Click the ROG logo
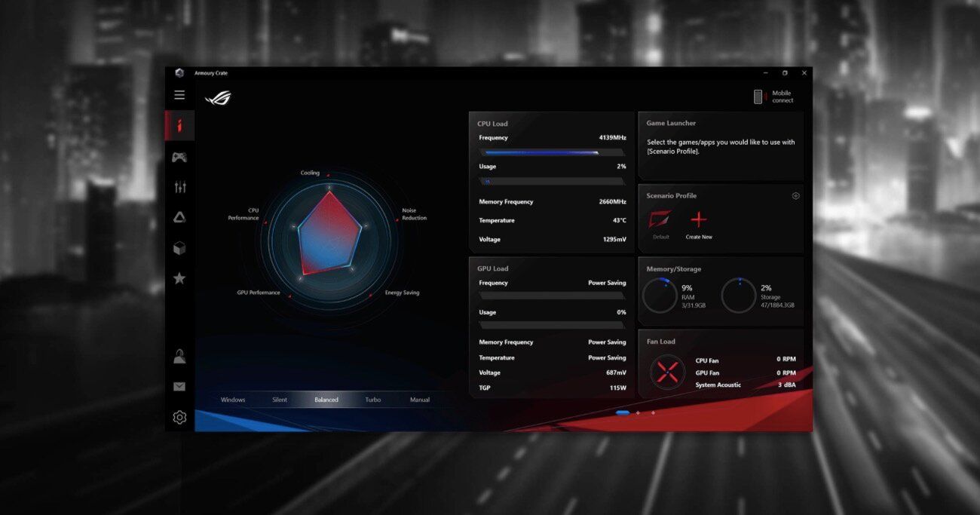Screen dimensions: 980x515 (x=218, y=98)
